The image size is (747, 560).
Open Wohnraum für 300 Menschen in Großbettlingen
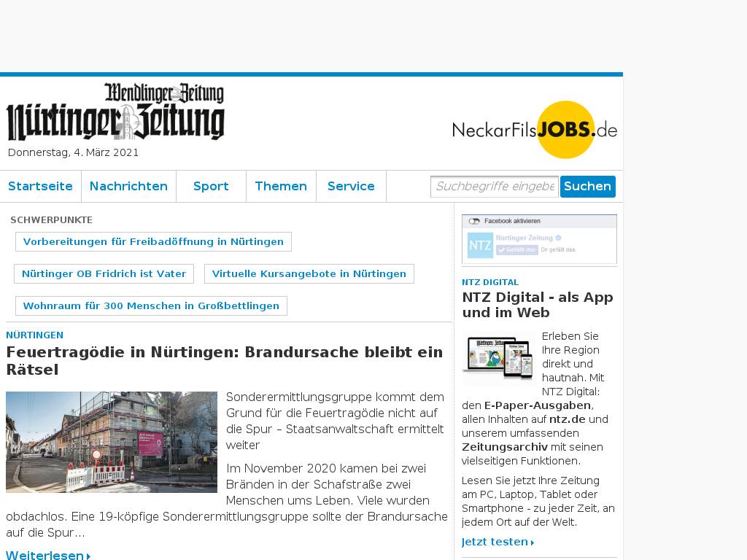[151, 306]
